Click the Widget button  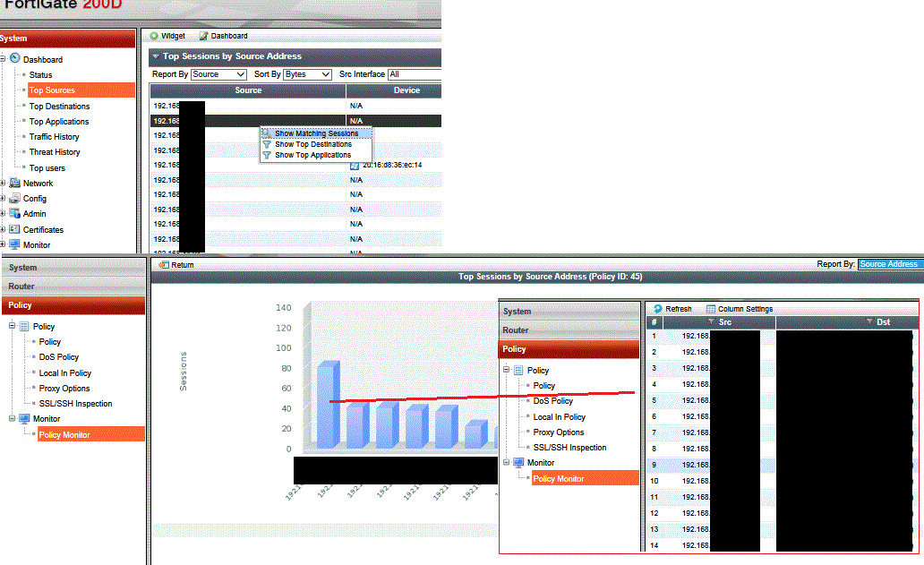(x=167, y=36)
